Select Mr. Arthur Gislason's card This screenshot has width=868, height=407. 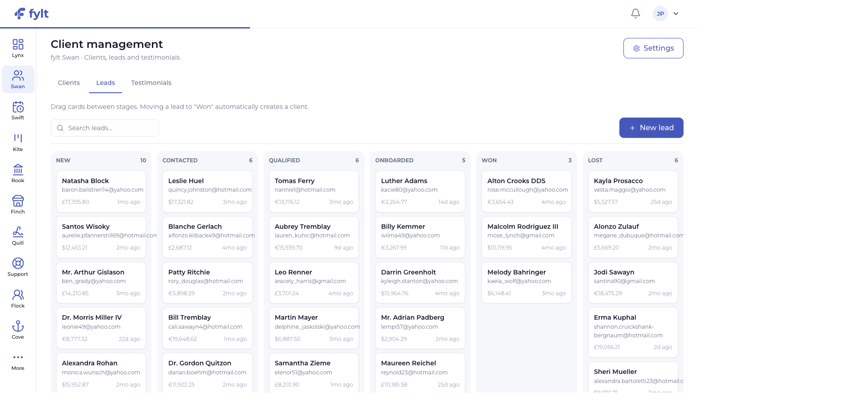pos(101,283)
